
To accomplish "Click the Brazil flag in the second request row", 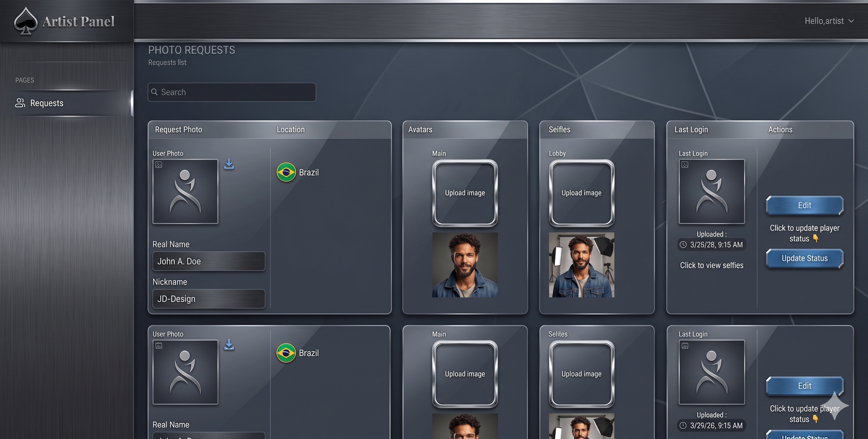I will (x=285, y=353).
